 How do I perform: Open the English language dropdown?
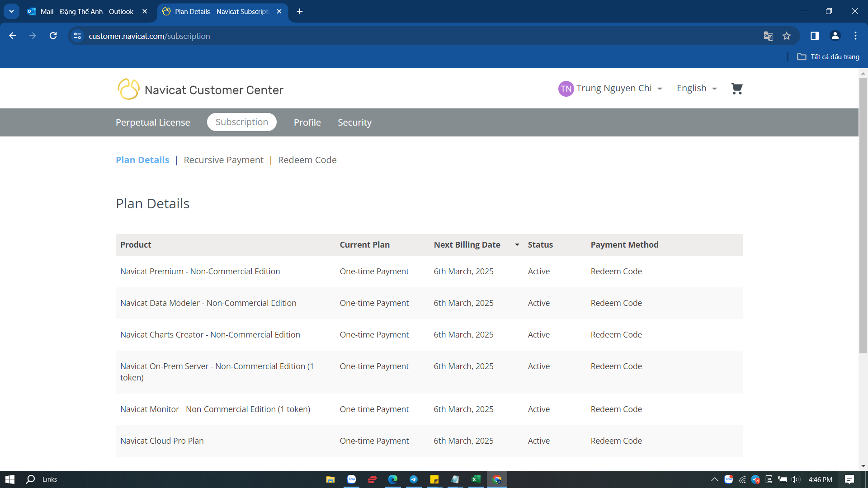coord(697,89)
